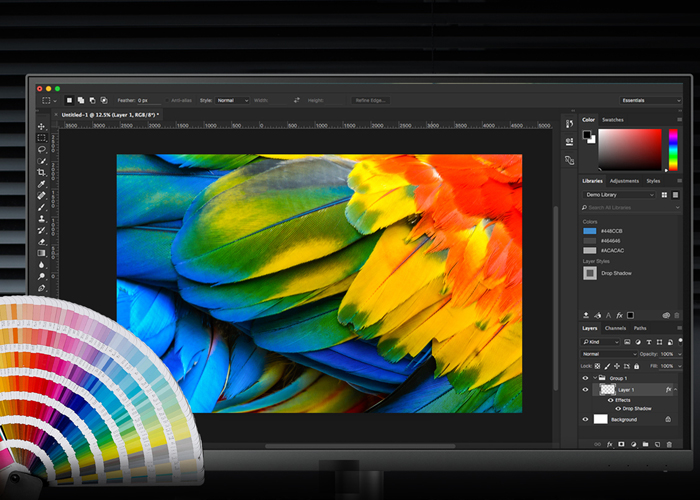The image size is (700, 500).
Task: Toggle the Drop Shadow effect visibility
Action: pyautogui.click(x=618, y=408)
